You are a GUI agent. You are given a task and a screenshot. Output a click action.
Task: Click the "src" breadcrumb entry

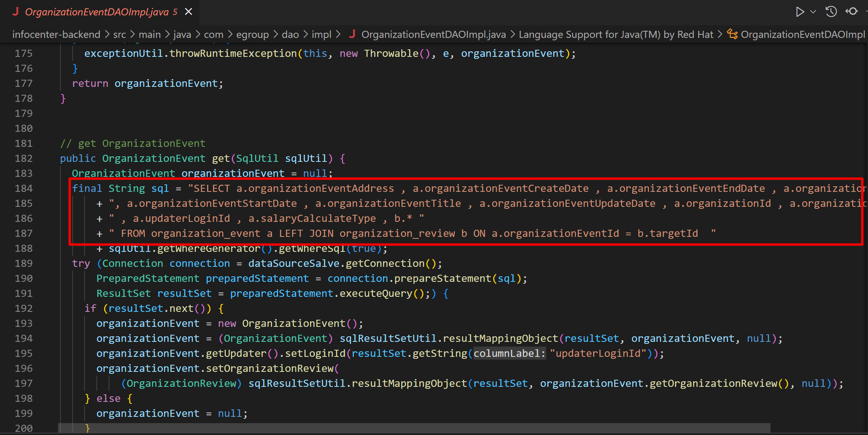click(x=120, y=34)
